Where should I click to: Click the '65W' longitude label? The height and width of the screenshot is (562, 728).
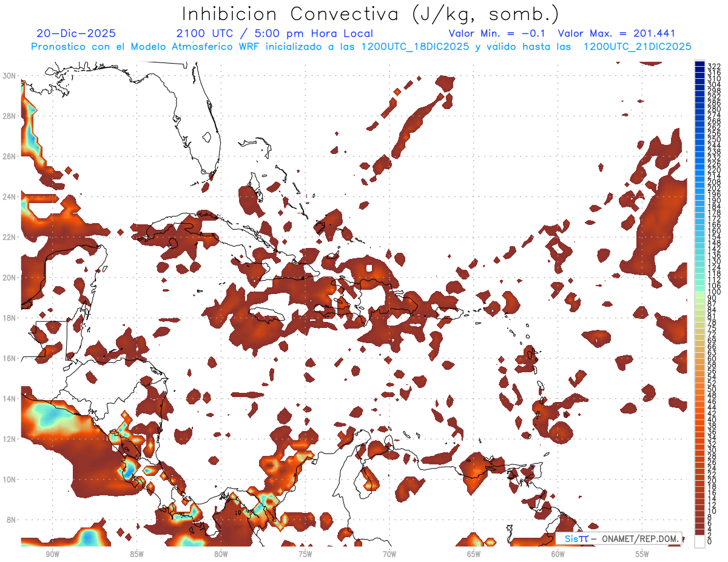(x=474, y=554)
